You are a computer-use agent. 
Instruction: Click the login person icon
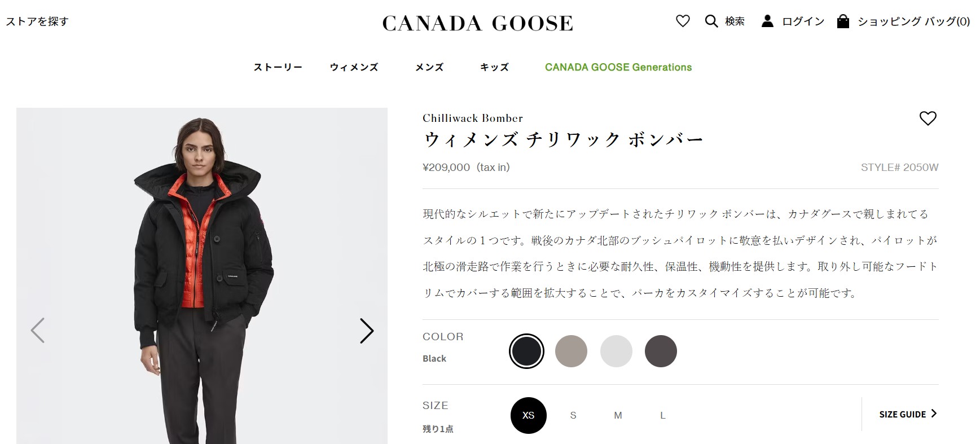pyautogui.click(x=767, y=21)
